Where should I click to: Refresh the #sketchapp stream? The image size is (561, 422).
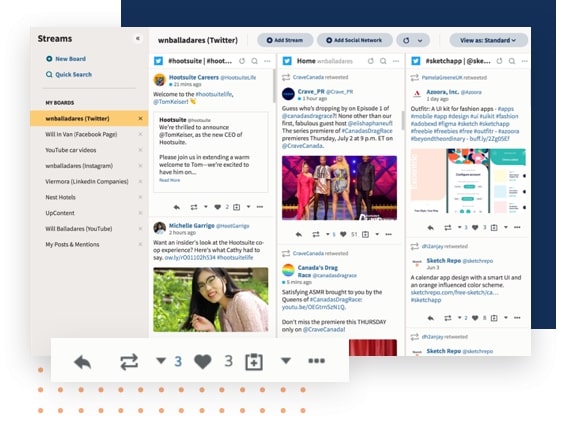click(x=499, y=61)
